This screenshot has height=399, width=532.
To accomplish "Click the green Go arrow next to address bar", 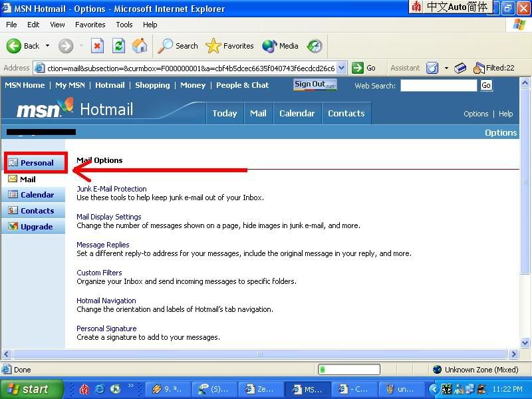I will pyautogui.click(x=358, y=68).
